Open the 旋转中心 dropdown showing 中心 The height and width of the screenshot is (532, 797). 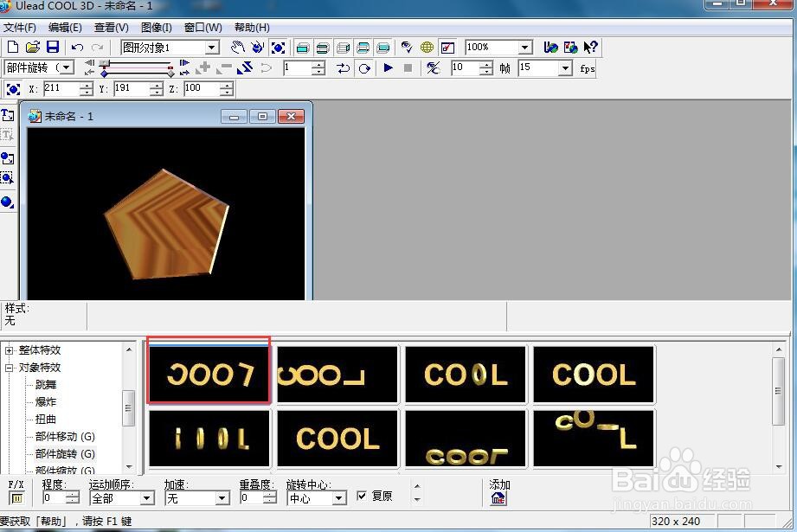coord(339,498)
